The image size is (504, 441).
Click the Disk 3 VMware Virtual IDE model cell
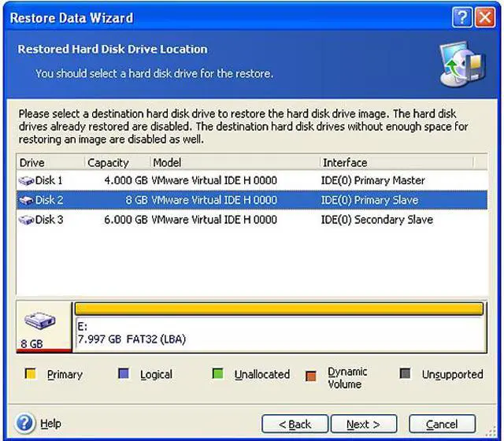(x=214, y=220)
